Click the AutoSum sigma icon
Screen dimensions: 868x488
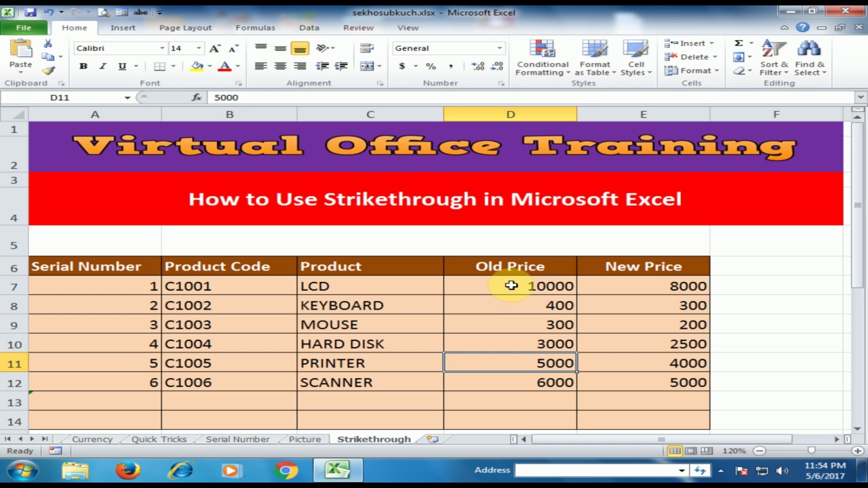[738, 43]
